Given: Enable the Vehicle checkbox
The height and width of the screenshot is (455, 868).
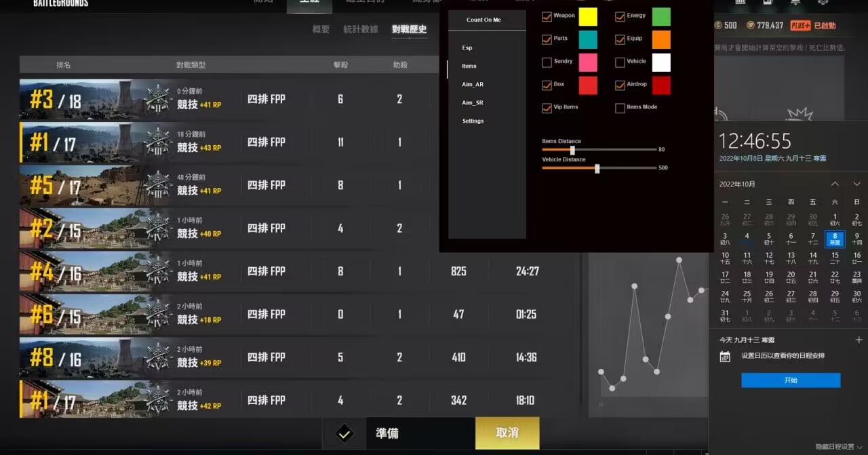Looking at the screenshot, I should pyautogui.click(x=620, y=62).
